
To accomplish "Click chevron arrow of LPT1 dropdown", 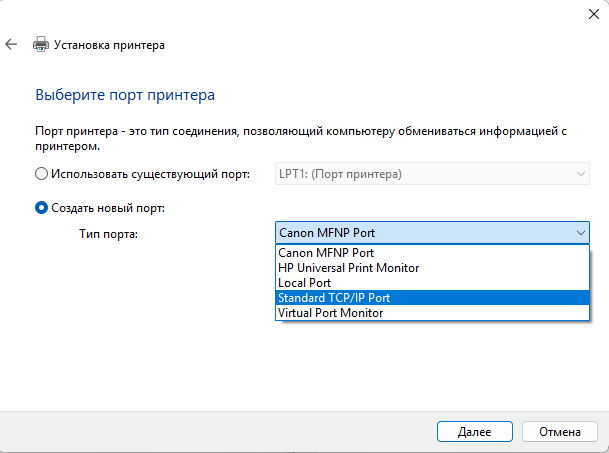I will [x=581, y=174].
